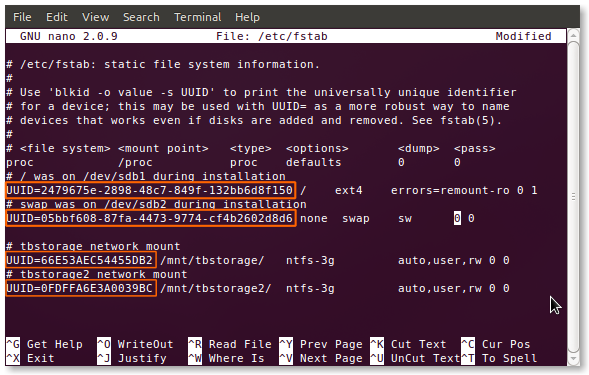Open the View menu

[95, 17]
